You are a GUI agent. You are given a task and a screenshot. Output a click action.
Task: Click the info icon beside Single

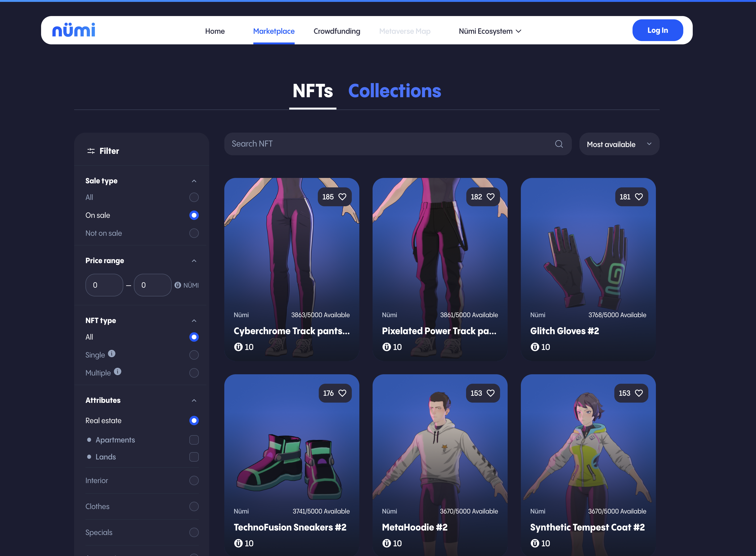pyautogui.click(x=111, y=354)
